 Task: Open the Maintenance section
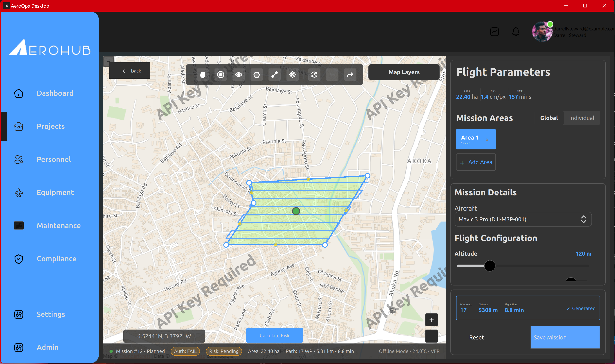pos(59,226)
